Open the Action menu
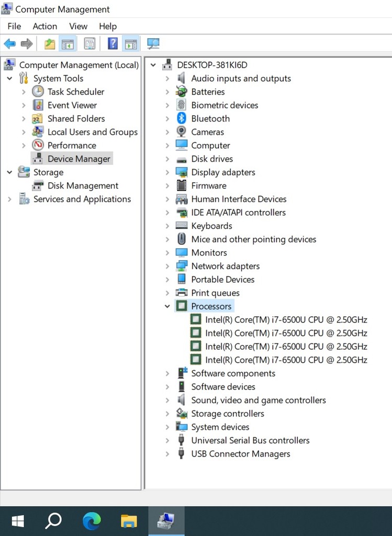 [x=45, y=26]
